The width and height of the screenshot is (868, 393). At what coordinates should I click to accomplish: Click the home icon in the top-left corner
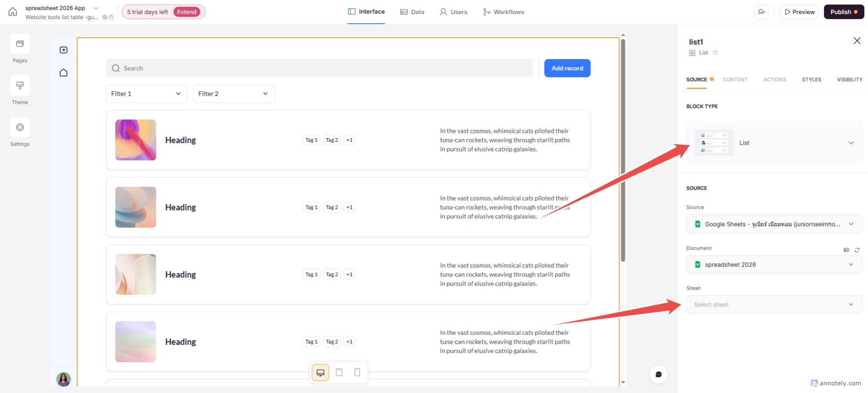coord(13,12)
